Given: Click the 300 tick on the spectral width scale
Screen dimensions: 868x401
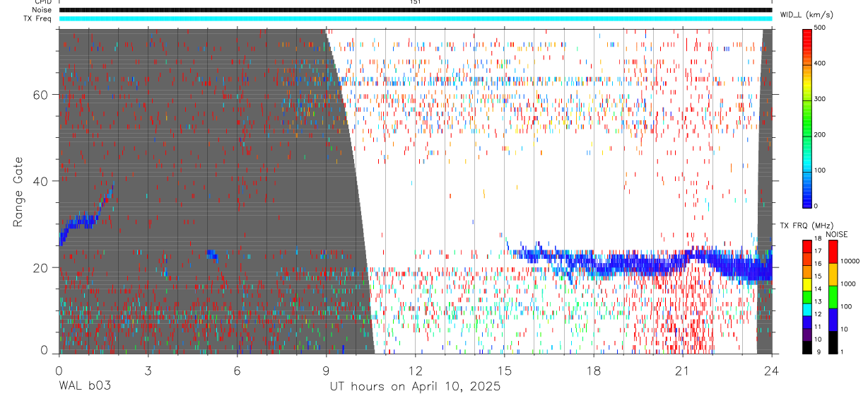Looking at the screenshot, I should (x=821, y=99).
